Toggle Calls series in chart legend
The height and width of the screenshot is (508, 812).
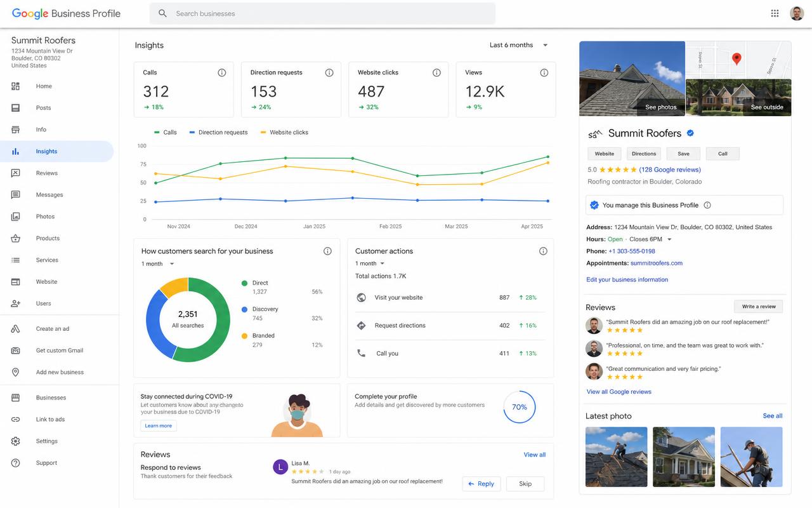point(166,132)
